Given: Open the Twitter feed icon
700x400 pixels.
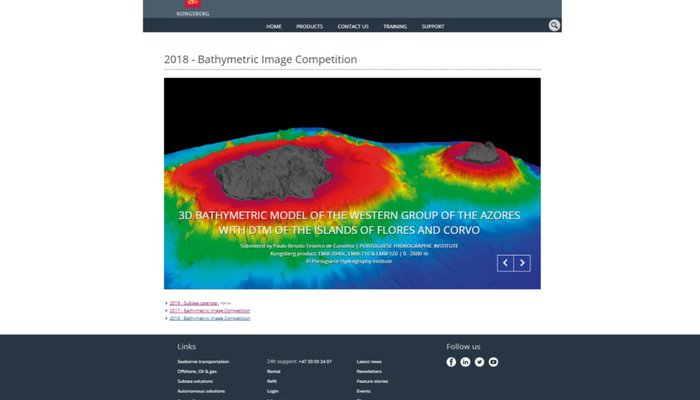Looking at the screenshot, I should tap(479, 362).
